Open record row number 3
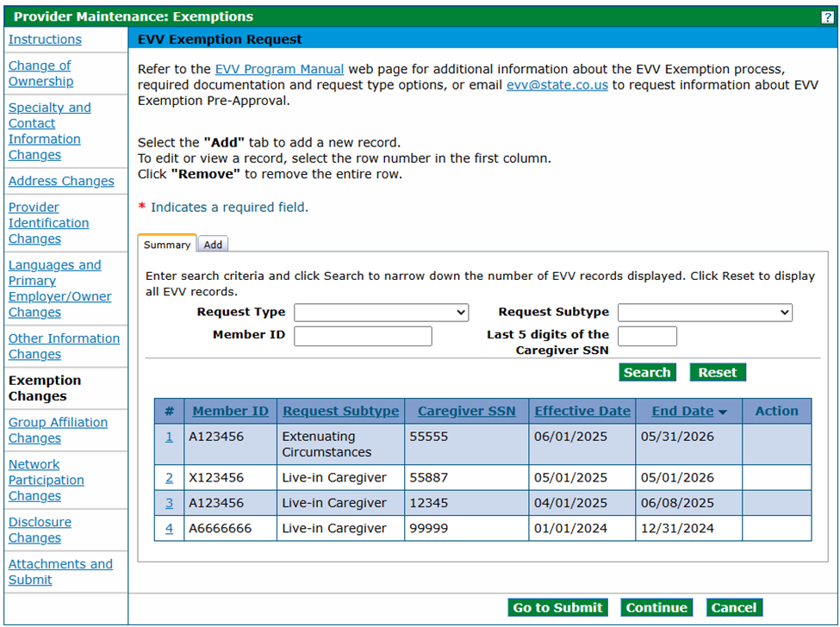This screenshot has height=627, width=840. [169, 503]
